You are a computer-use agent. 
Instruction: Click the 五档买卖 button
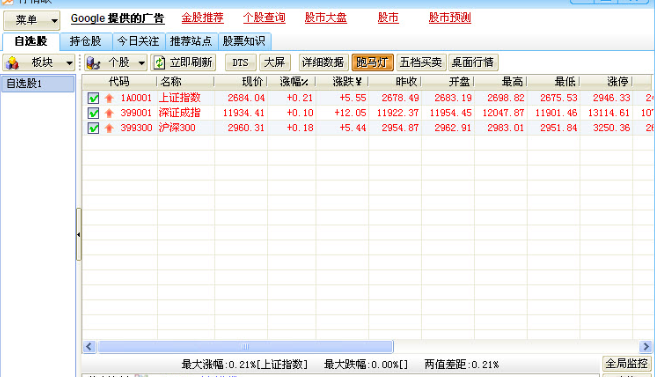point(421,63)
